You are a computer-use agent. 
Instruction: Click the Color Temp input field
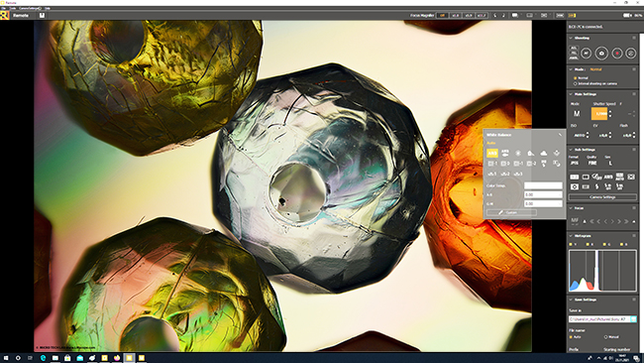(543, 185)
